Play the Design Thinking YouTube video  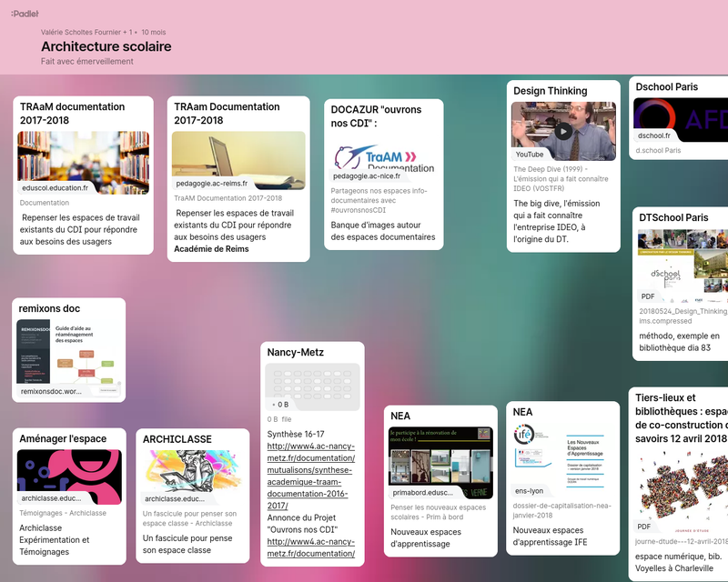[x=563, y=131]
